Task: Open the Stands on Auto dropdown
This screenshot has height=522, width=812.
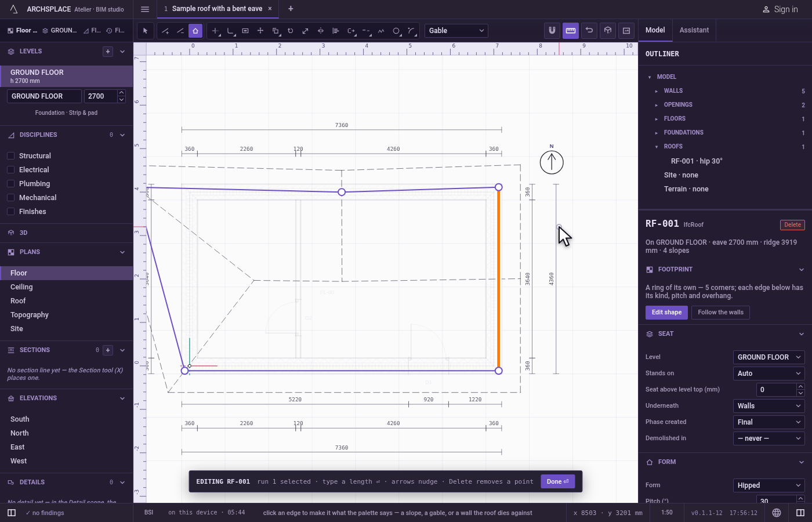Action: [769, 374]
